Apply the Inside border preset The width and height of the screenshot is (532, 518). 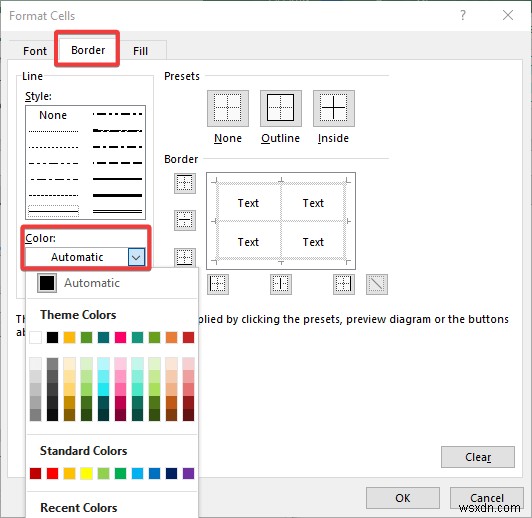334,109
